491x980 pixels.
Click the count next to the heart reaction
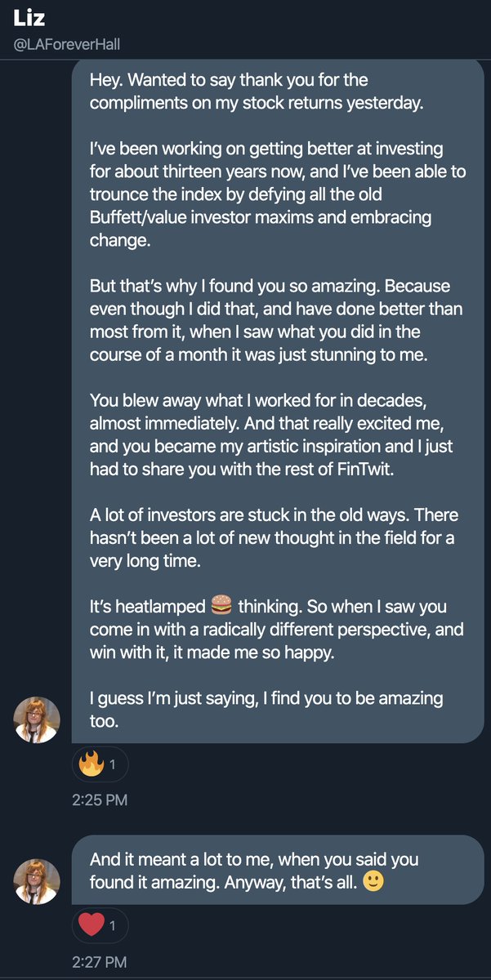[114, 926]
